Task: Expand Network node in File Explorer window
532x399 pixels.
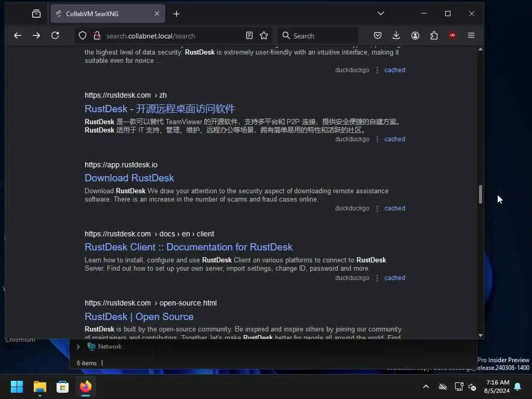Action: [78, 347]
